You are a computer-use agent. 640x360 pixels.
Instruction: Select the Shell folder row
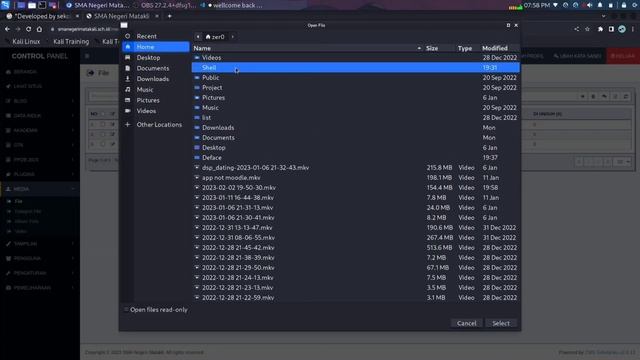click(x=356, y=68)
